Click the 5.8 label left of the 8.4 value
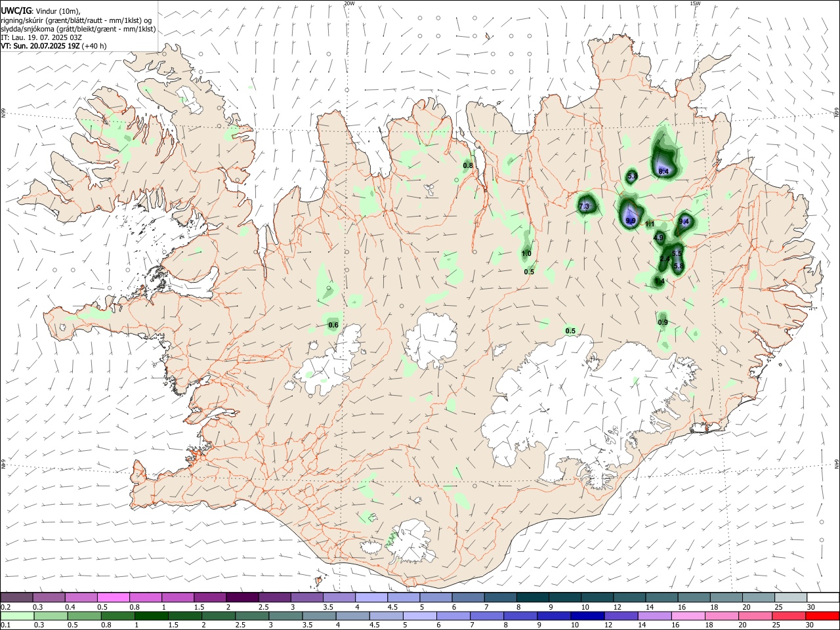 pyautogui.click(x=633, y=177)
